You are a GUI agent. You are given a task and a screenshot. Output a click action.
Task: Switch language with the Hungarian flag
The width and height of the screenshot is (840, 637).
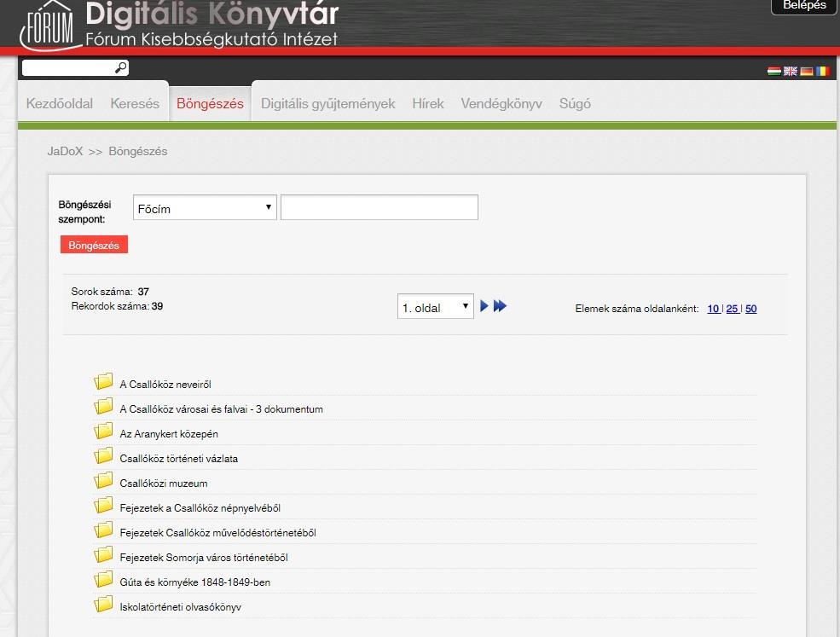[773, 71]
